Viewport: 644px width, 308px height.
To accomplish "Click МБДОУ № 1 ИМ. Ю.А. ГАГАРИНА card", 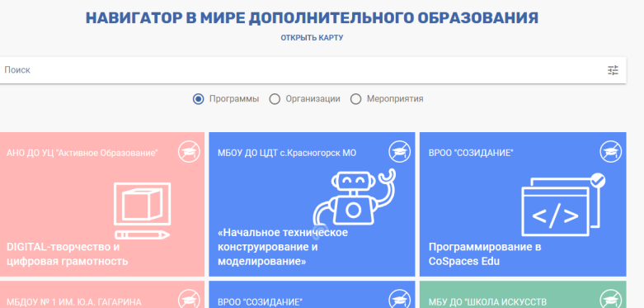I will (102, 295).
